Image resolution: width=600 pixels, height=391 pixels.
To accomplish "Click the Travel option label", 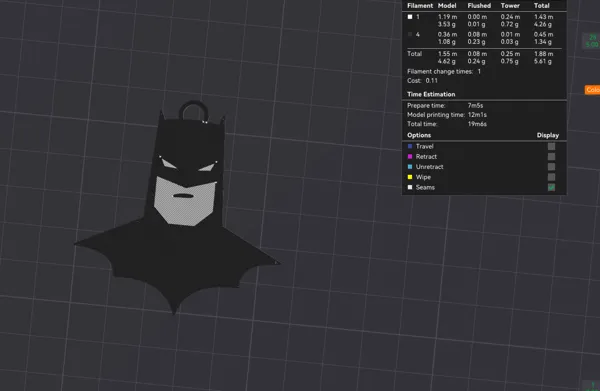I will (424, 147).
